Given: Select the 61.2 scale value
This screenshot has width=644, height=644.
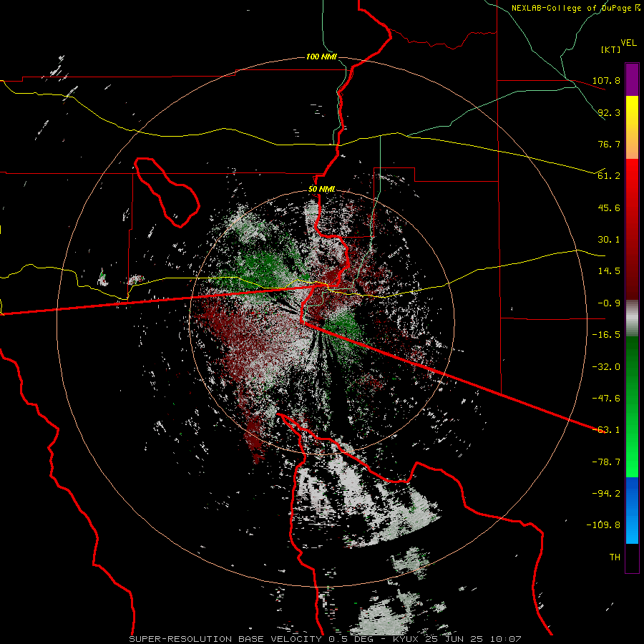Looking at the screenshot, I should (609, 176).
